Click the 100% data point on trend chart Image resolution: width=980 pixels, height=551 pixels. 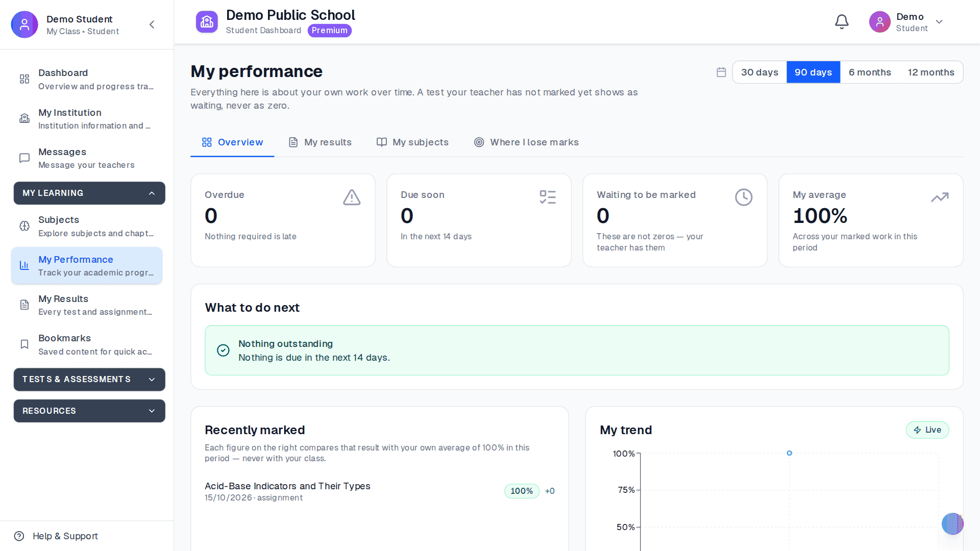[790, 453]
